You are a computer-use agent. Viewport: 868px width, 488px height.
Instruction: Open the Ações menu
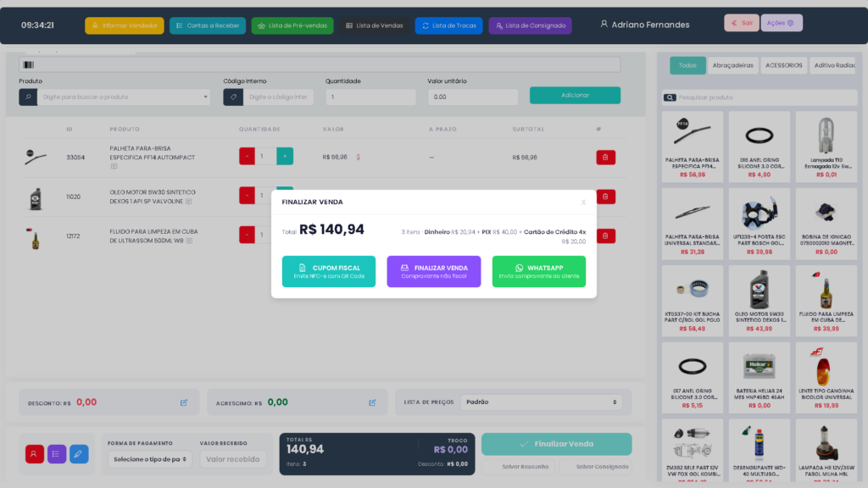tap(781, 23)
